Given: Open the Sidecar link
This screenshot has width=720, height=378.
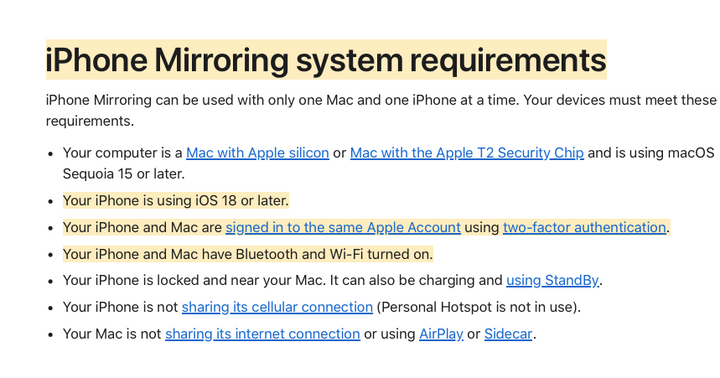Looking at the screenshot, I should [x=508, y=334].
